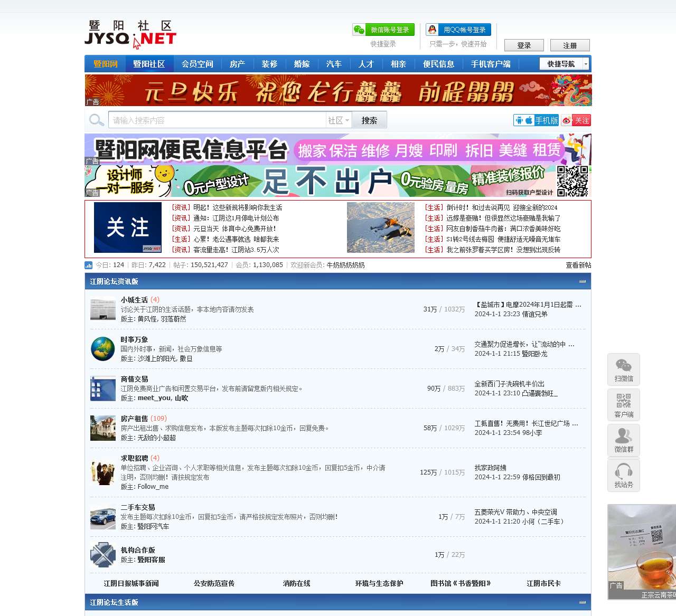This screenshot has width=676, height=616.
Task: Open the 暨阳网便民信息平台 banner
Action: pyautogui.click(x=338, y=149)
